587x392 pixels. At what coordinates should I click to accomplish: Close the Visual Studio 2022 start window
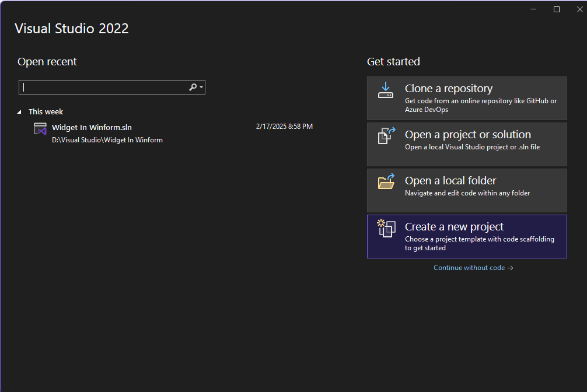click(579, 9)
